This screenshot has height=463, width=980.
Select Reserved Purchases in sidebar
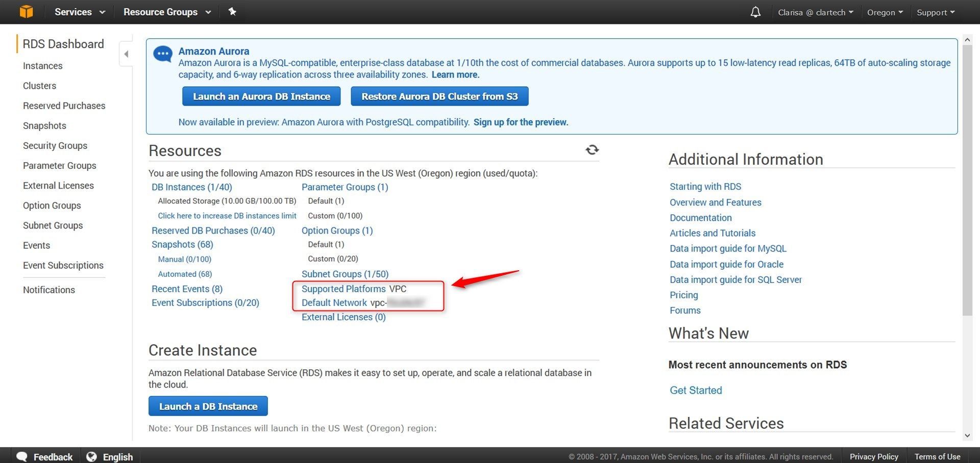tap(64, 106)
